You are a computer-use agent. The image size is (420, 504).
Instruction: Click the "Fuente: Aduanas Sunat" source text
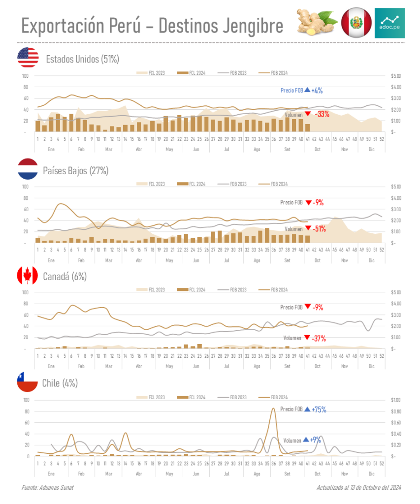[48, 487]
